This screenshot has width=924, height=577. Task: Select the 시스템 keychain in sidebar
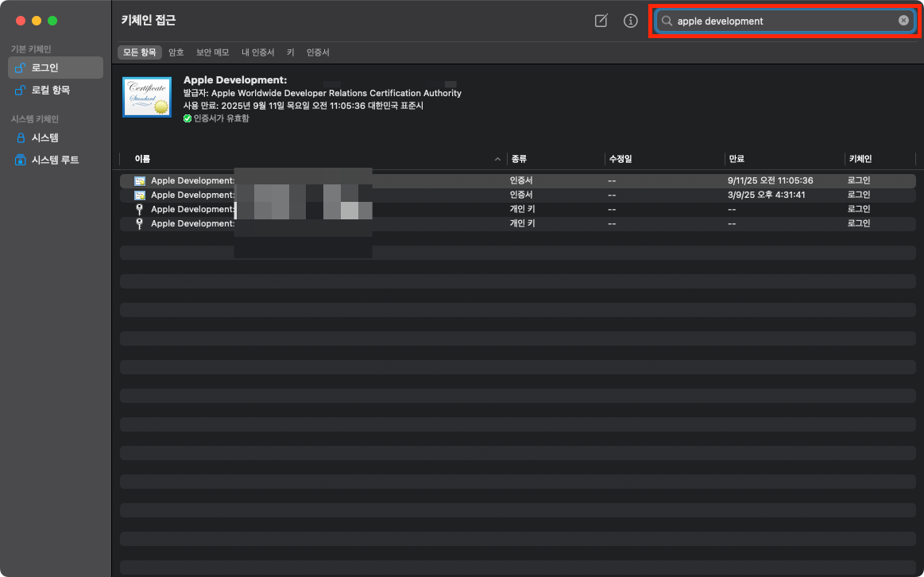(x=56, y=138)
